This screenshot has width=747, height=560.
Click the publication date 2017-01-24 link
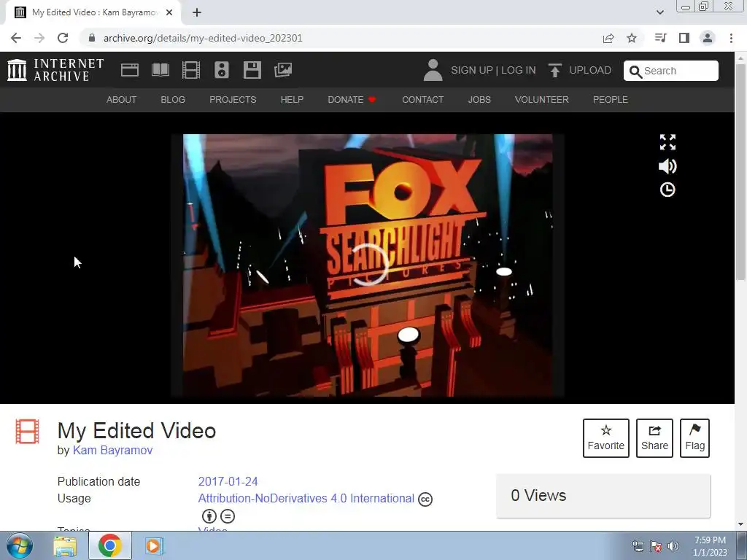(228, 481)
